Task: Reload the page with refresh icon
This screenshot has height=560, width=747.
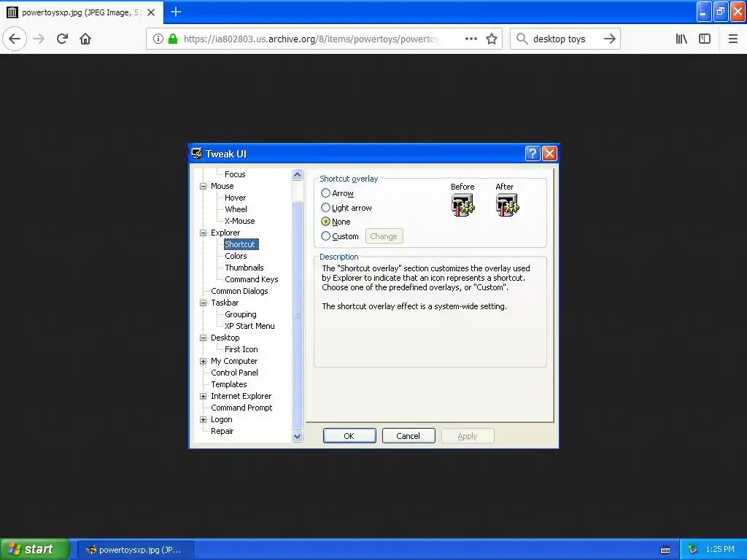Action: click(x=62, y=39)
